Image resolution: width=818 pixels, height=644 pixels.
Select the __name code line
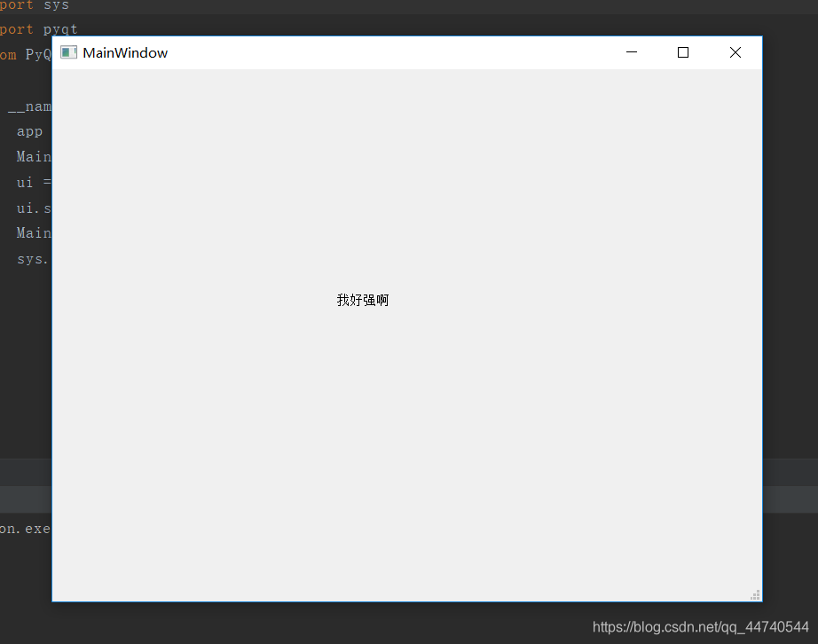pyautogui.click(x=29, y=106)
